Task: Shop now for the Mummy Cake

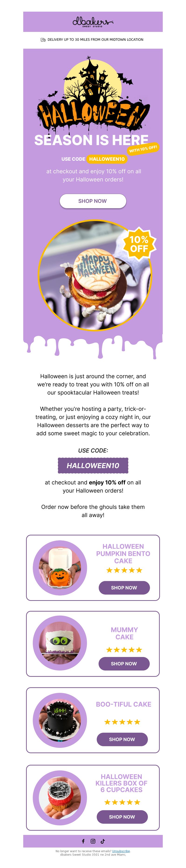Action: pyautogui.click(x=124, y=663)
